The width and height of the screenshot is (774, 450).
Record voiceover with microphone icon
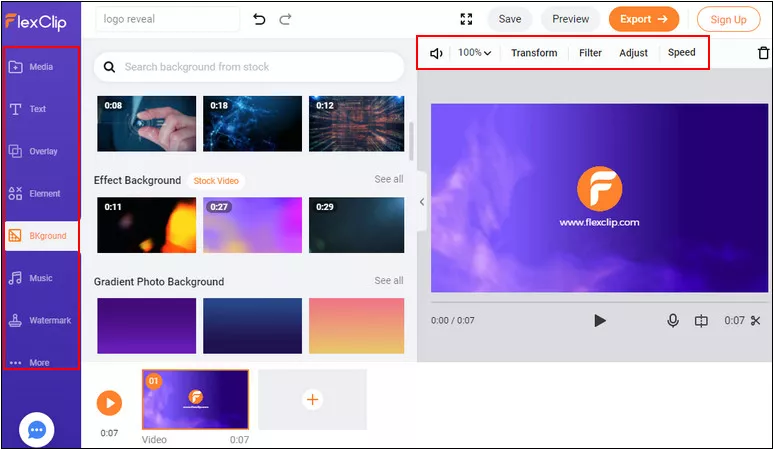pyautogui.click(x=672, y=321)
